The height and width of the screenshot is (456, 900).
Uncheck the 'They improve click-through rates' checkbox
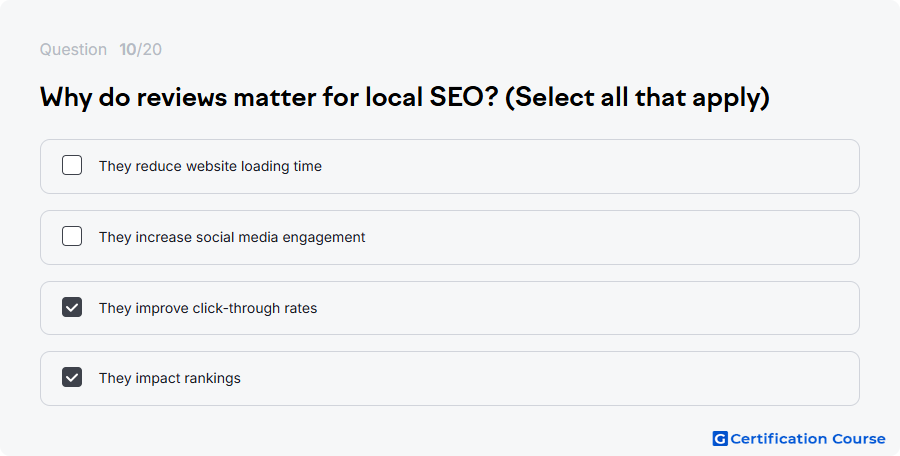tap(72, 307)
